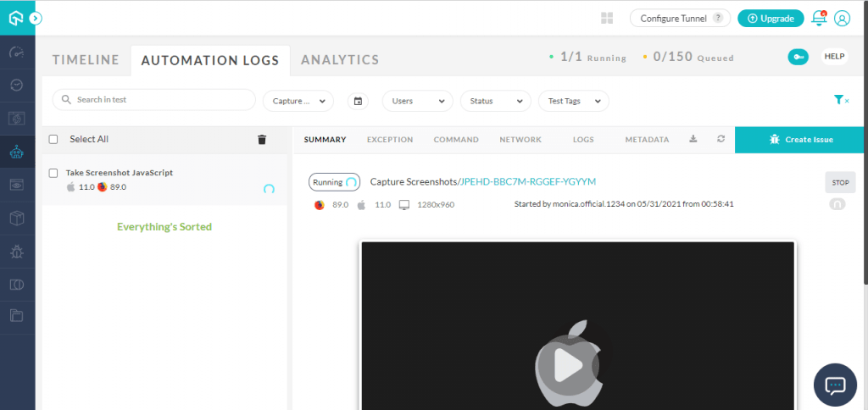
Task: Select the Take Screenshot JavaScript test row
Action: pyautogui.click(x=164, y=180)
